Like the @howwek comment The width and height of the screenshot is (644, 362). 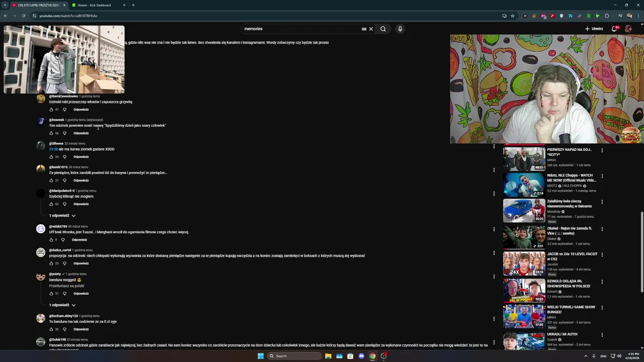pos(51,133)
